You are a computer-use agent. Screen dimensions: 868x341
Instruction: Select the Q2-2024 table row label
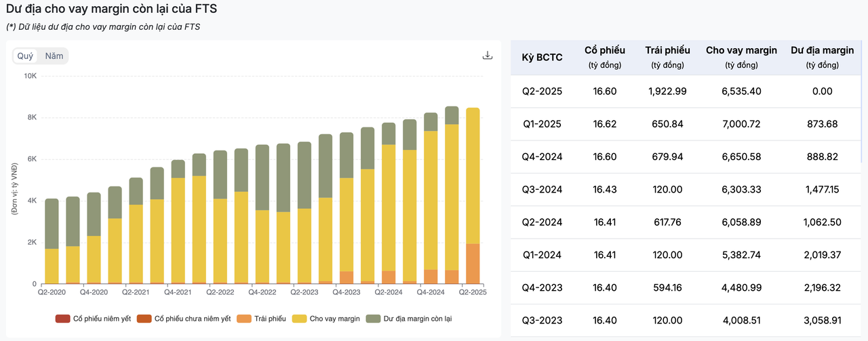pos(542,222)
